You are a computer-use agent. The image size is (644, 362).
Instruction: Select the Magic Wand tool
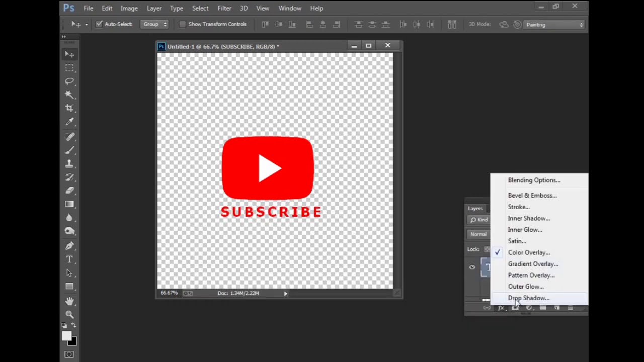[x=69, y=95]
